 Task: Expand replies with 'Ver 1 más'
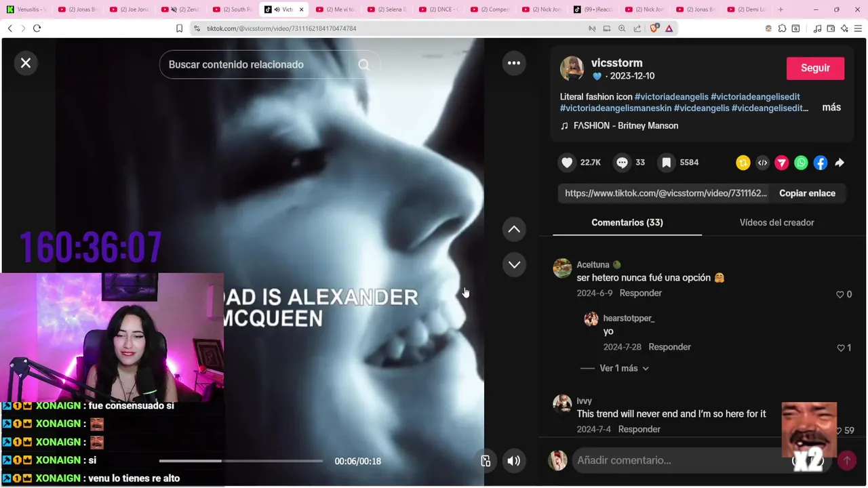coord(624,368)
